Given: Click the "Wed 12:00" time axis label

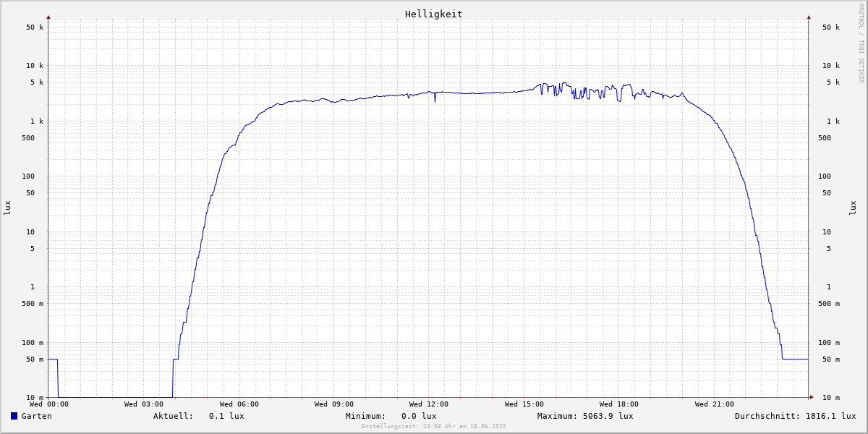Looking at the screenshot, I should (x=429, y=404).
